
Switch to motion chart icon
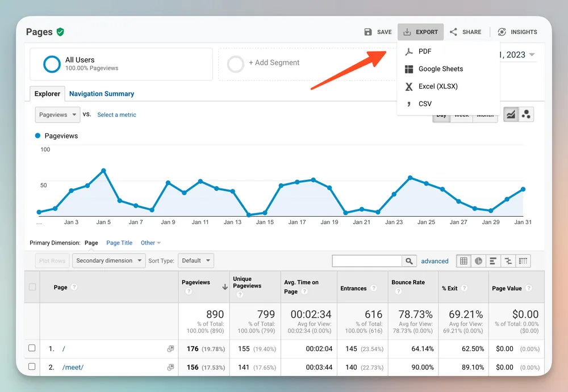[526, 115]
